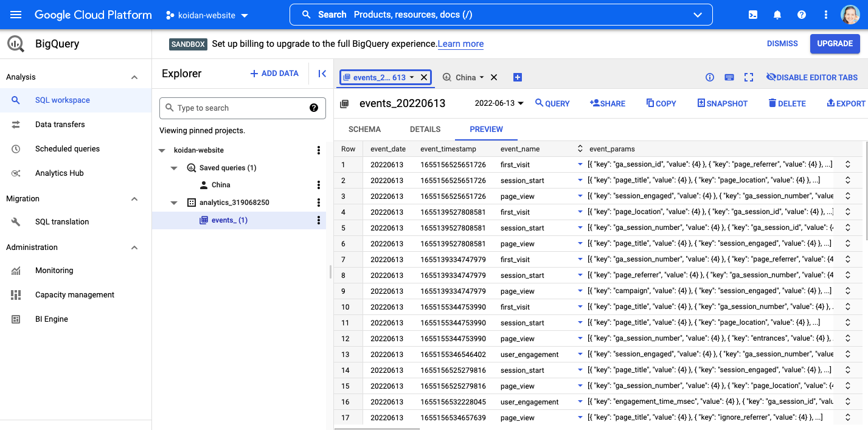
Task: Open more actions for koidan-website project
Action: 318,150
